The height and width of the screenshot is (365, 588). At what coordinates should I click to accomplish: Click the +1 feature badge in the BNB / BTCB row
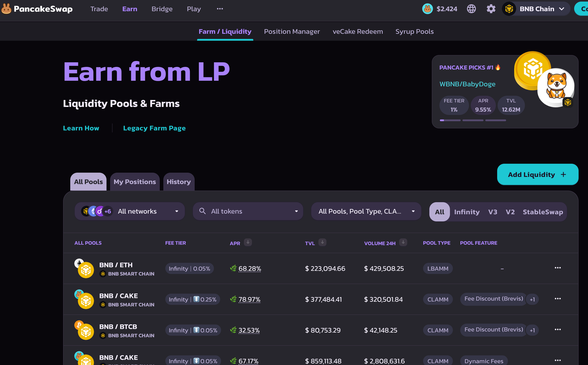[x=532, y=330]
